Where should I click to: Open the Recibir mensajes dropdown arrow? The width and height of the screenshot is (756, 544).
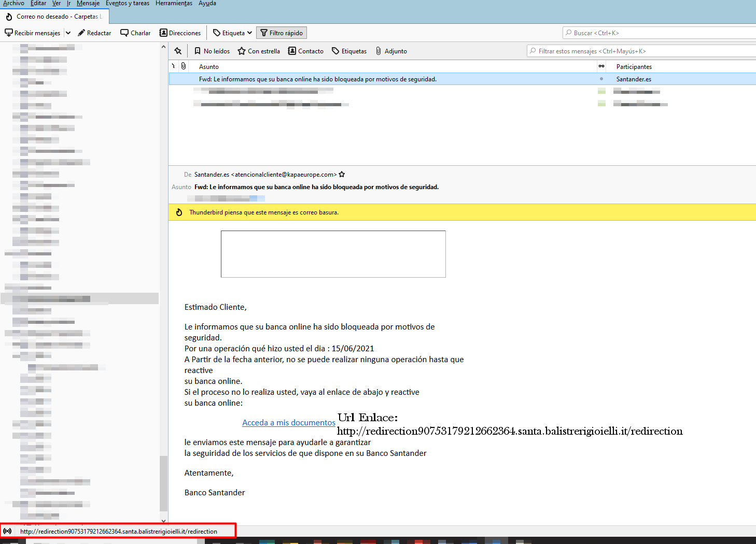click(68, 33)
